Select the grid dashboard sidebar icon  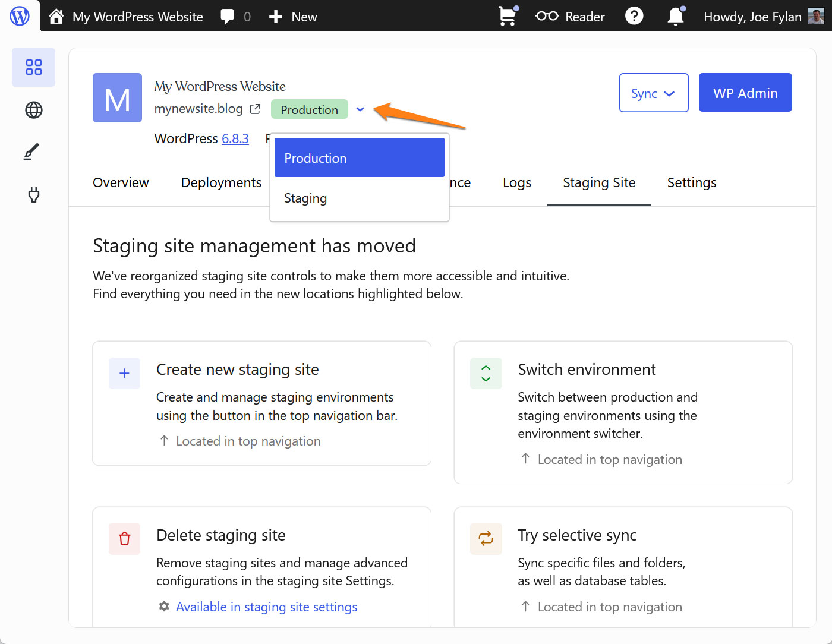coord(34,67)
